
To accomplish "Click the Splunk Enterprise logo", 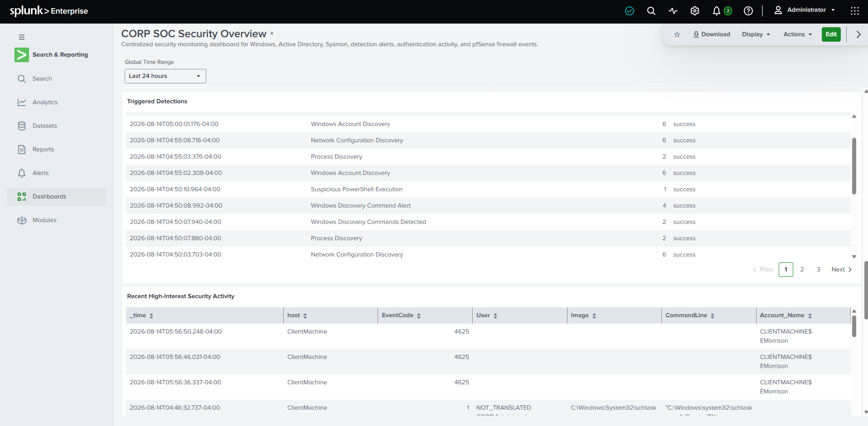I will [49, 11].
